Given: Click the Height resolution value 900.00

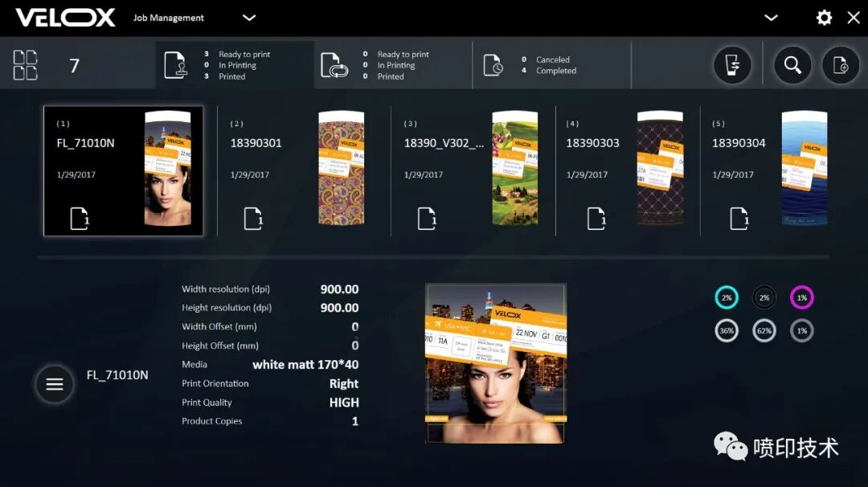Looking at the screenshot, I should [339, 308].
